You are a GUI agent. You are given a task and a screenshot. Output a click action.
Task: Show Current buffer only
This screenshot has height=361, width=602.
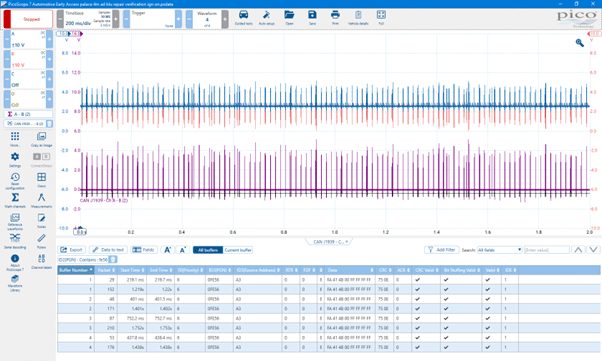(x=238, y=250)
